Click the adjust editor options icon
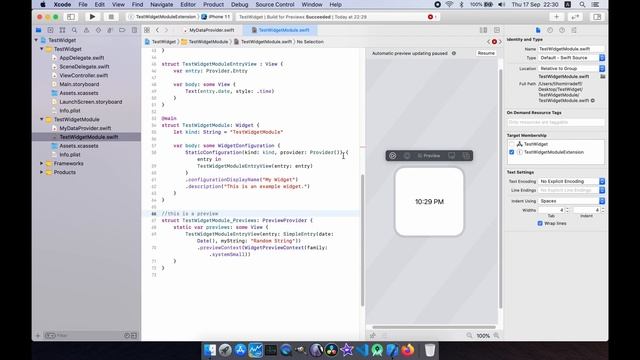Viewport: 640px width, 360px height. click(x=483, y=30)
